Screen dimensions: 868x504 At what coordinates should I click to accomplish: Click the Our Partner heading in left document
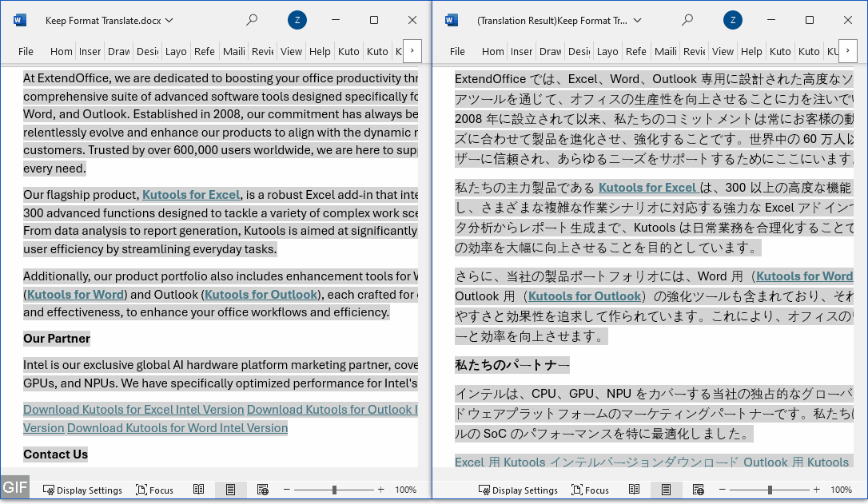(57, 339)
